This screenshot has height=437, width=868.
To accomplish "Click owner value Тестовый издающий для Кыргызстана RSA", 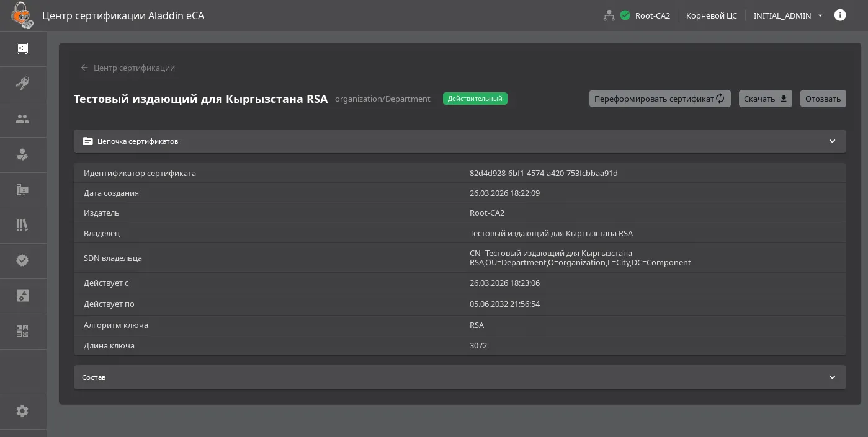I will (x=551, y=233).
